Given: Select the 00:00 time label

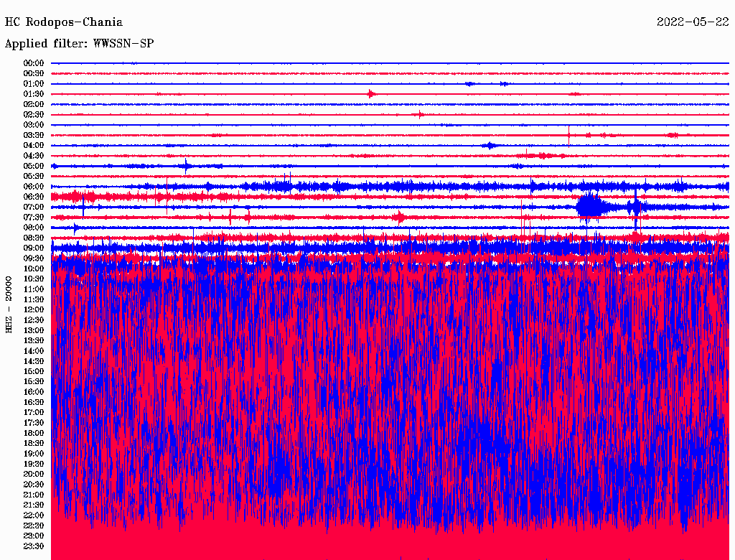Looking at the screenshot, I should point(34,63).
